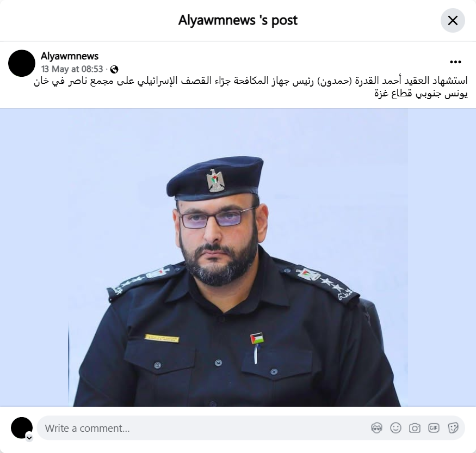Choose a sticker for the comment

tap(453, 428)
